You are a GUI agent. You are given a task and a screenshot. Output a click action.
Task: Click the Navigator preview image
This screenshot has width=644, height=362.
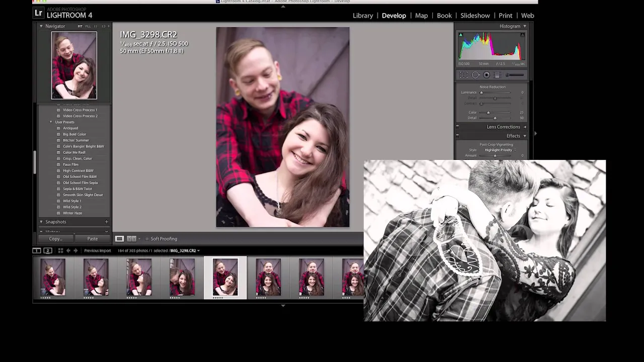[x=74, y=65]
